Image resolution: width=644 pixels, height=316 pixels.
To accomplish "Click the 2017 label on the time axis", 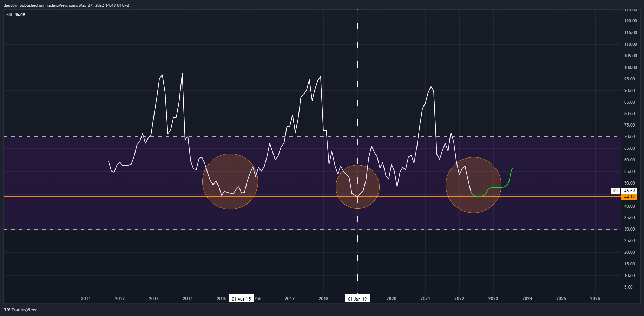I will pos(290,299).
